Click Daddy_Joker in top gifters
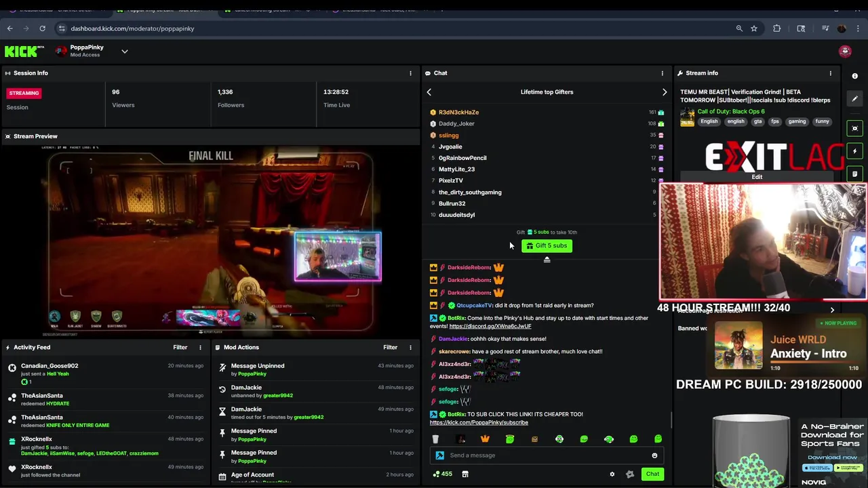868x488 pixels. coord(456,124)
